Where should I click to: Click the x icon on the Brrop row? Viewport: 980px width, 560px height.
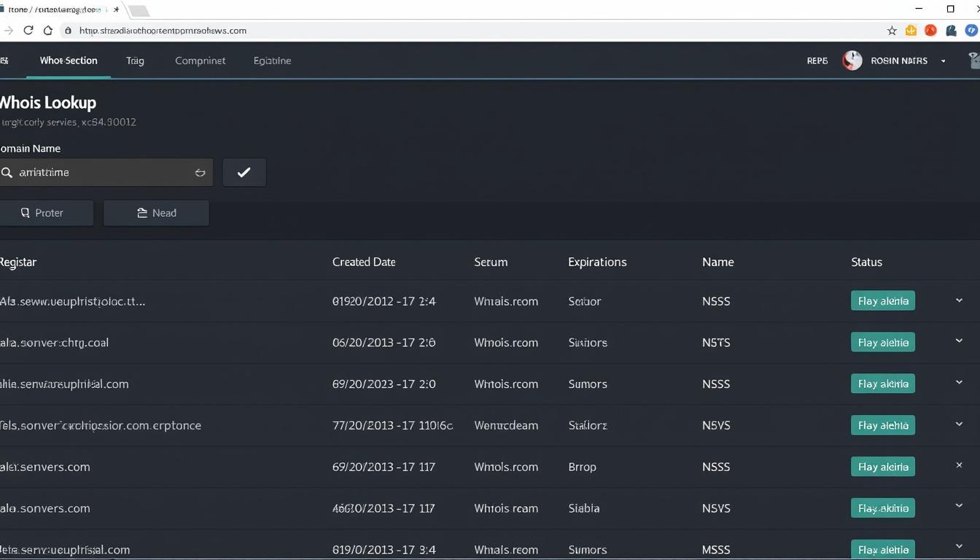pos(959,465)
